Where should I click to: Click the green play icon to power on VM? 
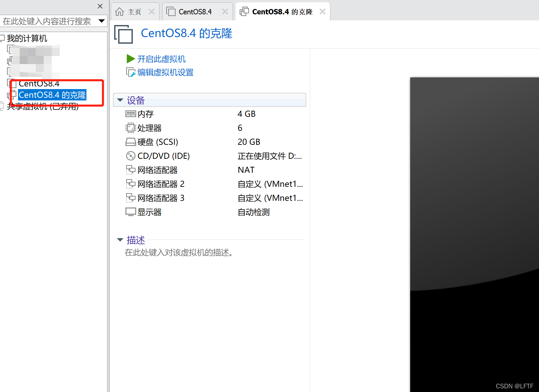click(130, 59)
